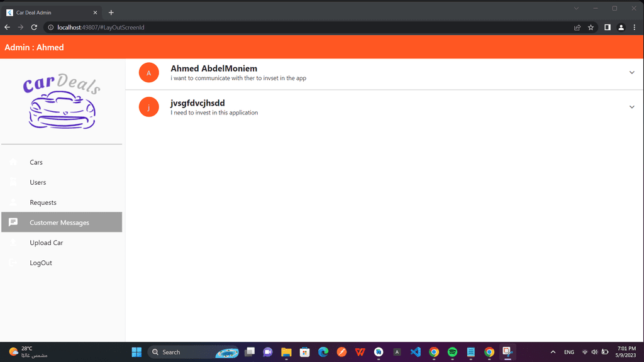The image size is (644, 362).
Task: Expand the jvsgfdvcjhsdd message chevron
Action: click(x=631, y=107)
